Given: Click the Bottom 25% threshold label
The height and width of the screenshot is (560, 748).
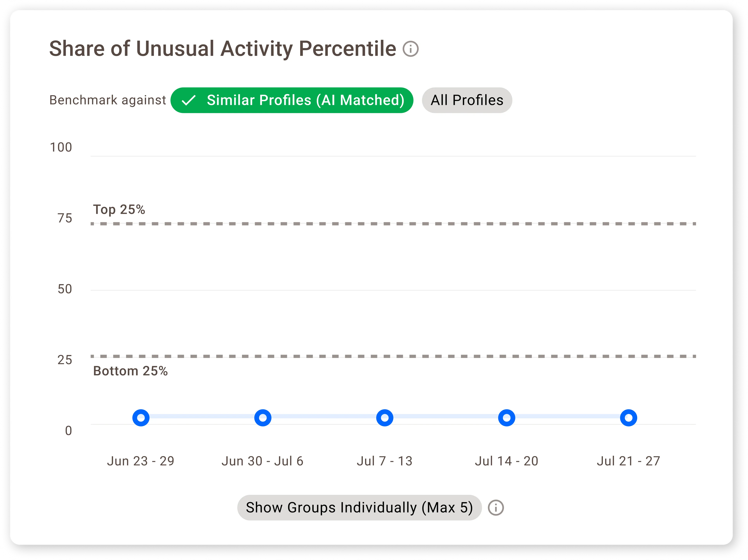Looking at the screenshot, I should pyautogui.click(x=130, y=371).
